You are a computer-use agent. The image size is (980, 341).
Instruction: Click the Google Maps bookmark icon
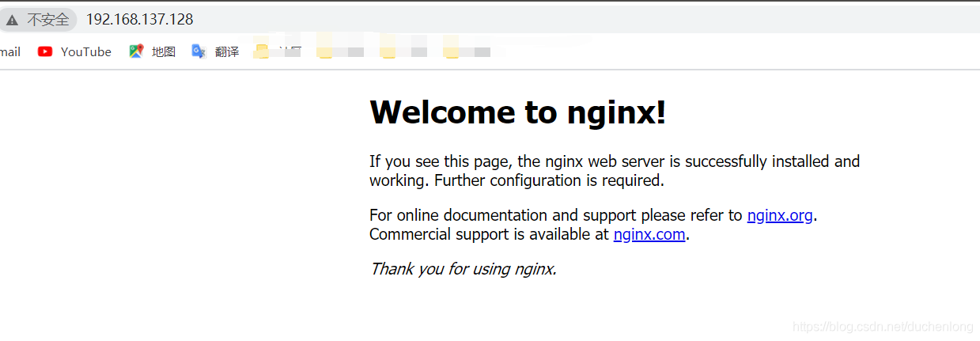[136, 51]
